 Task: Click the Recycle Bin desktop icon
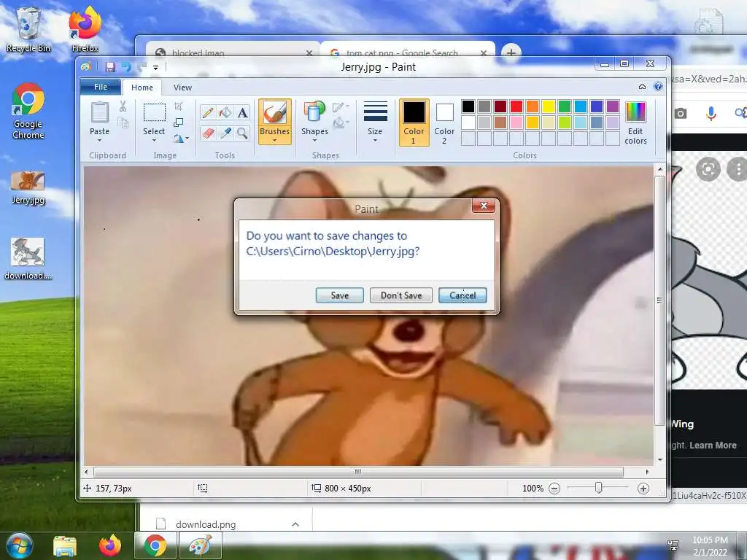point(28,28)
